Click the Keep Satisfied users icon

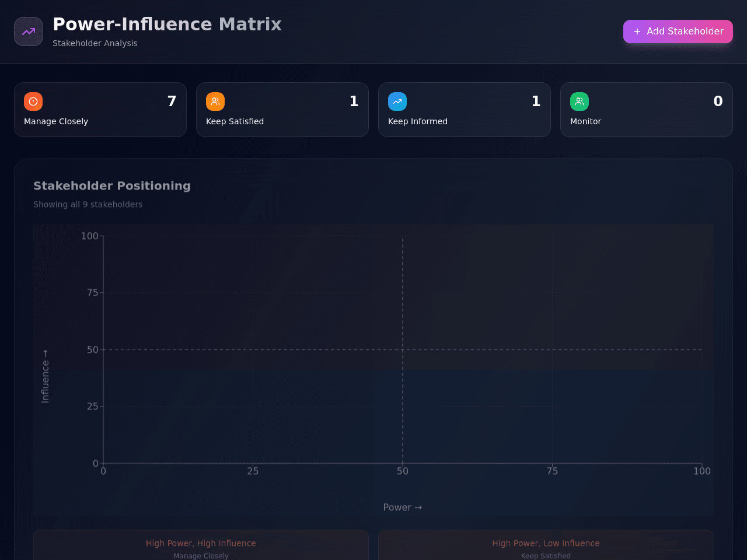point(215,101)
